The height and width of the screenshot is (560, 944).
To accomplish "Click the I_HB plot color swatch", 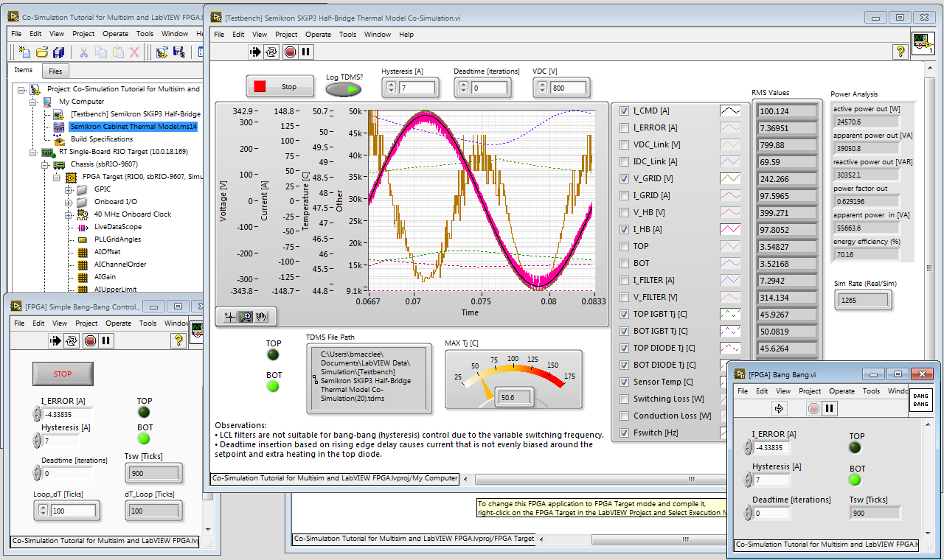I will pos(729,229).
